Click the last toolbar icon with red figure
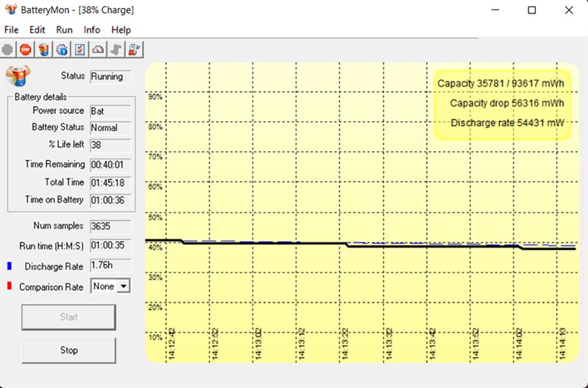Image resolution: width=588 pixels, height=388 pixels. 135,49
